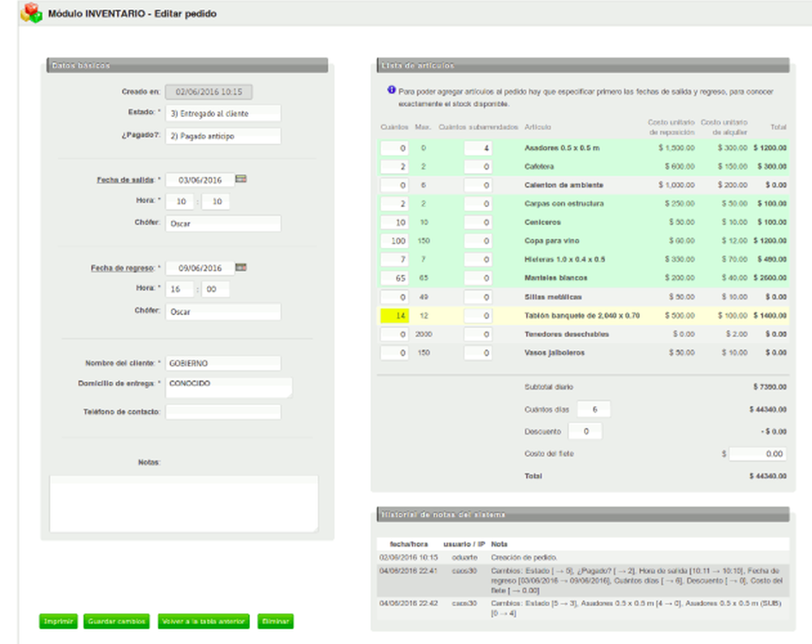
Task: Click the Costo del flete amount field
Action: click(759, 453)
